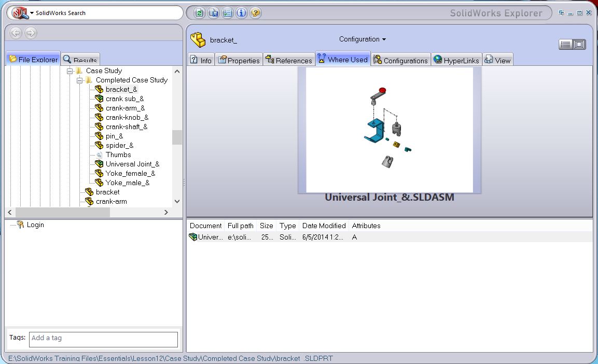Open the Properties tab

click(239, 60)
